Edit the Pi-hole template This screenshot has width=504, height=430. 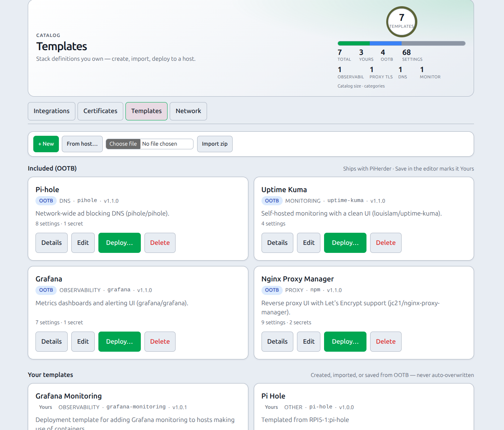point(83,243)
